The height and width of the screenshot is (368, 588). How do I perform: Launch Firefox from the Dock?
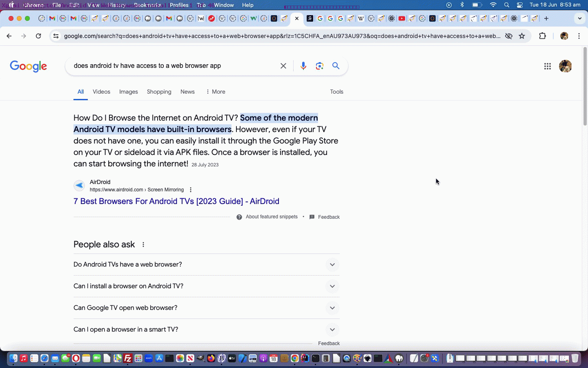(211, 359)
